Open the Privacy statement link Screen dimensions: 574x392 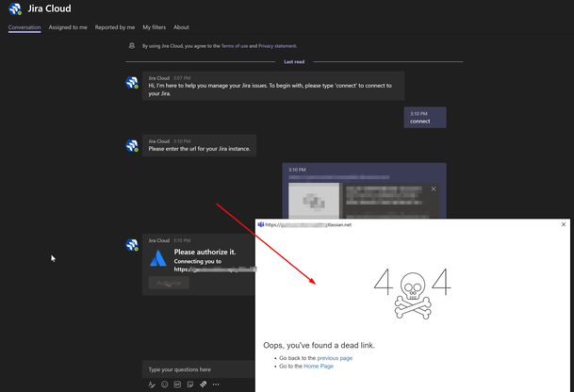pyautogui.click(x=277, y=46)
